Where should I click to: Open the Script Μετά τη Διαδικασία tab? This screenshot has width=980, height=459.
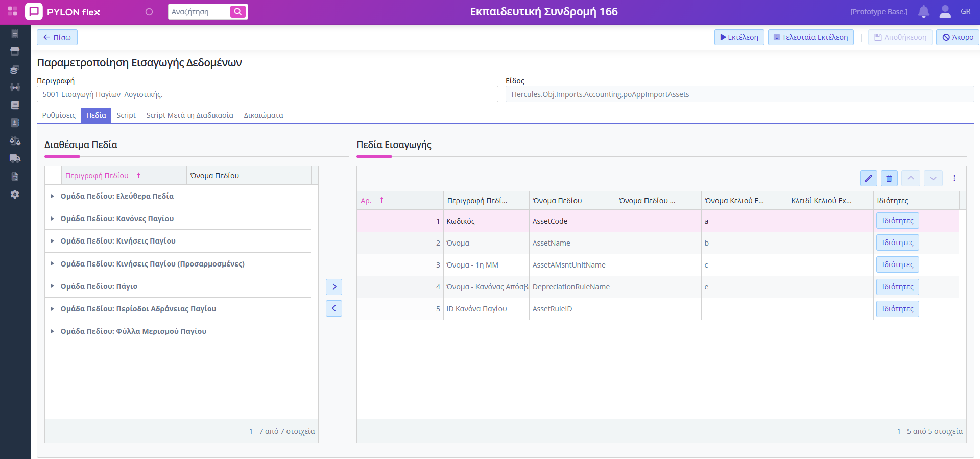point(189,115)
